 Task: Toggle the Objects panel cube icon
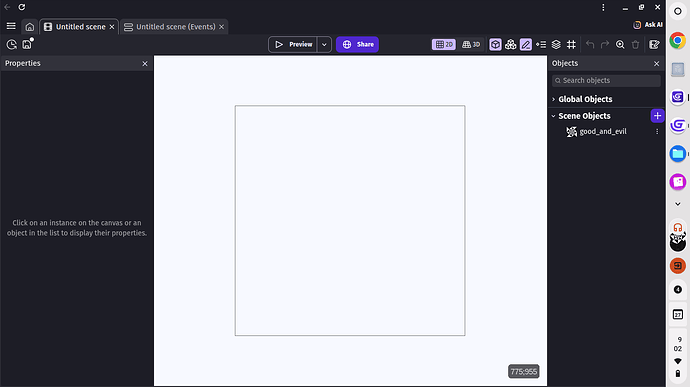coord(495,44)
